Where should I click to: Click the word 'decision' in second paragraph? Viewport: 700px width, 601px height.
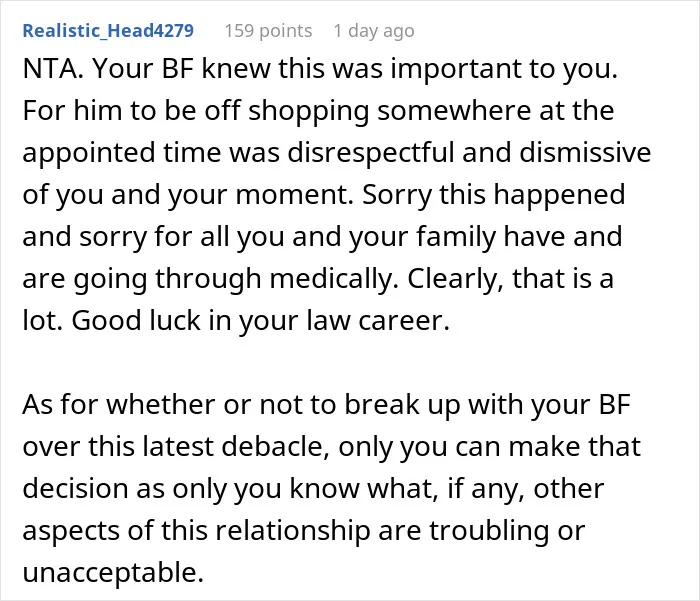coord(75,488)
